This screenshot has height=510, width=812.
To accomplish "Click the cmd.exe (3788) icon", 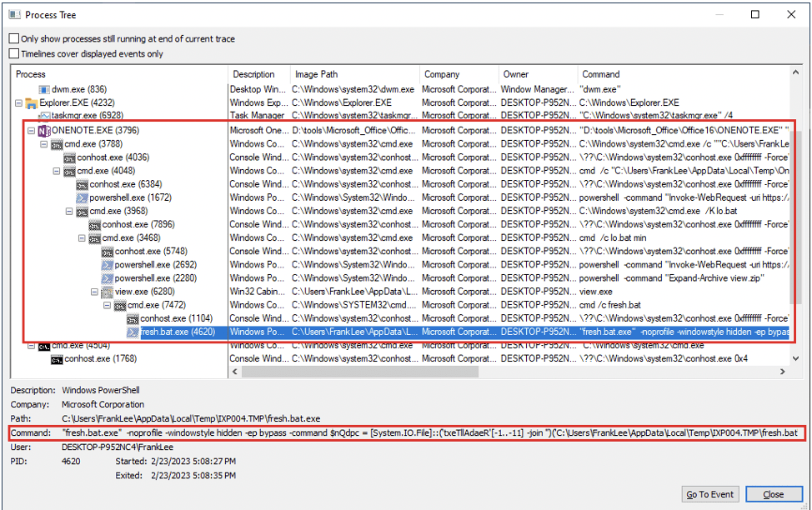I will pos(57,144).
